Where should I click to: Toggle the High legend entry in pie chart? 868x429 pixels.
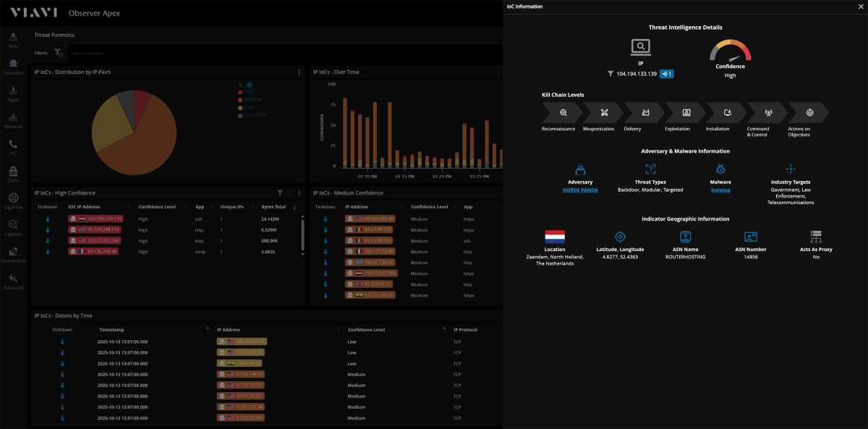click(x=249, y=92)
